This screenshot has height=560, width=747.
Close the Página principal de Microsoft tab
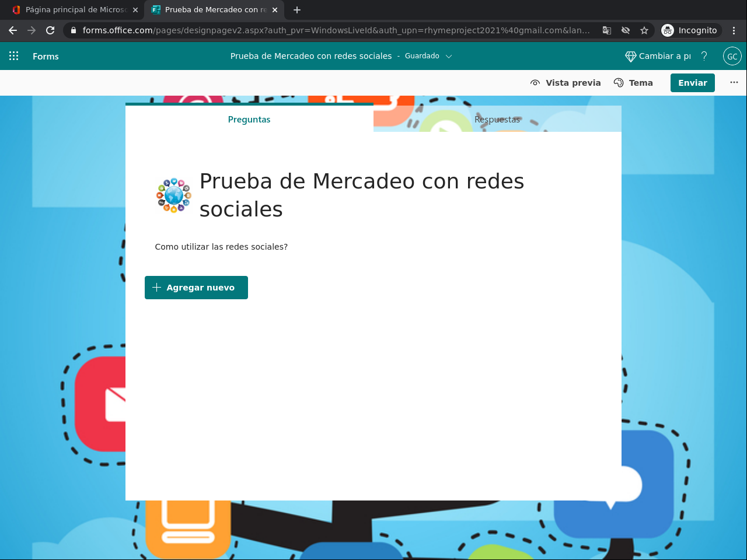pos(135,10)
